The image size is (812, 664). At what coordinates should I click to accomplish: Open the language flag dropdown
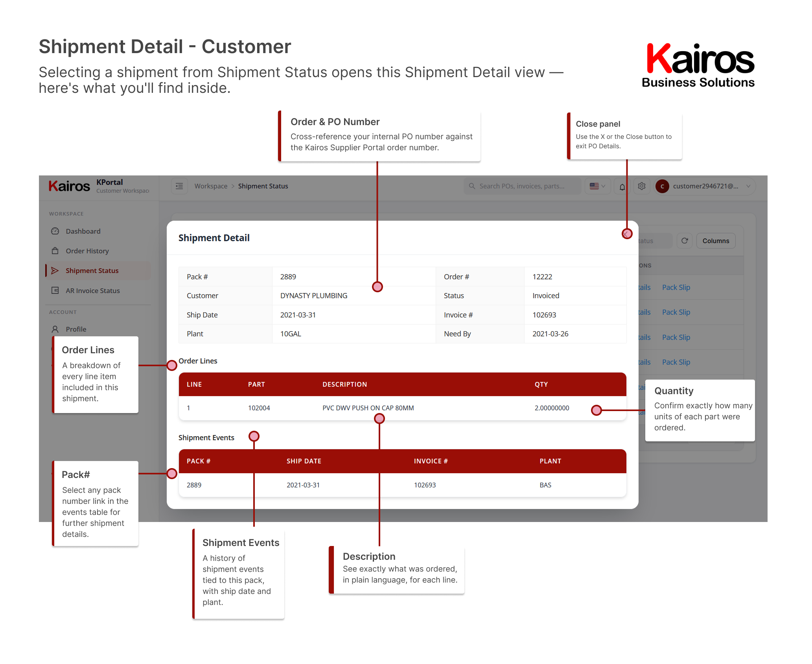(598, 186)
